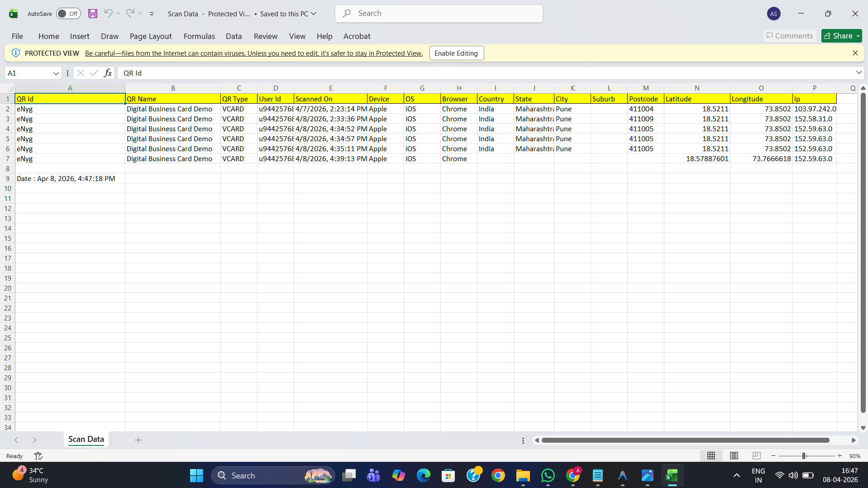The image size is (868, 488).
Task: Click the Enable Editing button
Action: pyautogui.click(x=456, y=53)
